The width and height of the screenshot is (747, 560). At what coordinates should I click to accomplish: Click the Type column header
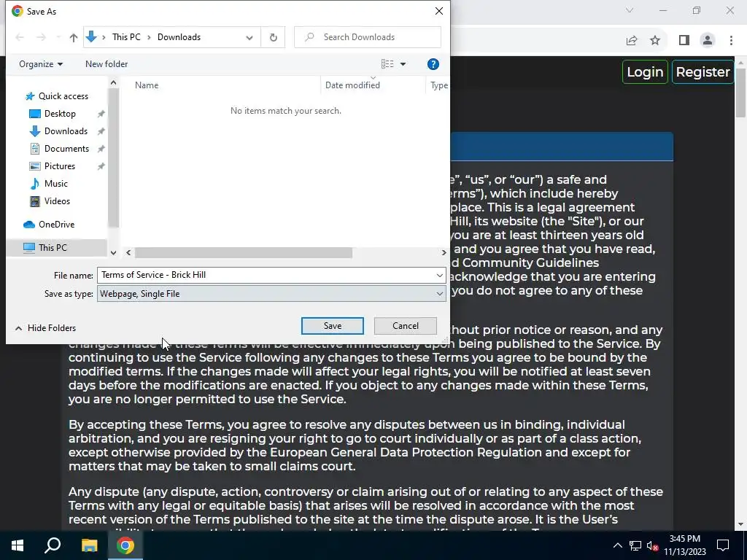click(x=438, y=85)
